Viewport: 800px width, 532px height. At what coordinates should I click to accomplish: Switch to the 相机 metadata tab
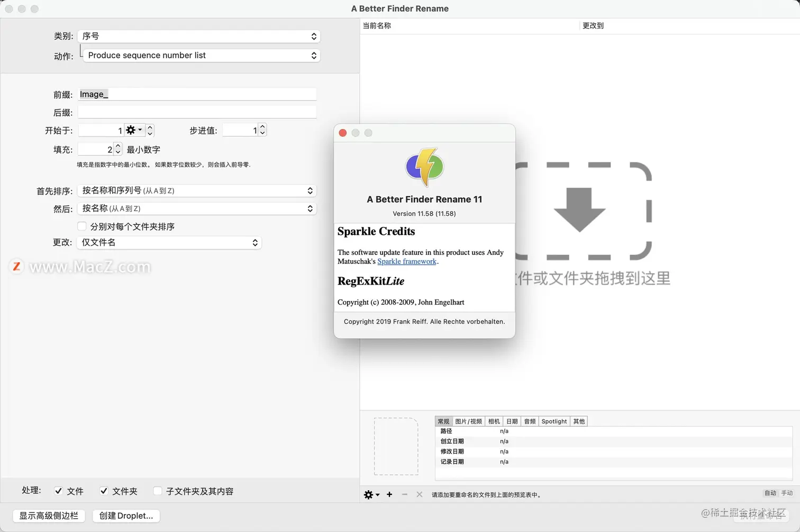[x=494, y=421]
